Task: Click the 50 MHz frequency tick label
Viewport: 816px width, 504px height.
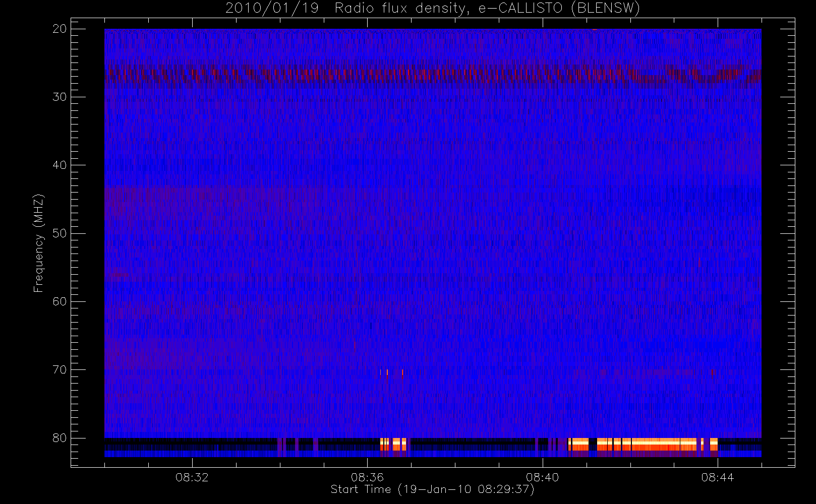Action: (60, 233)
